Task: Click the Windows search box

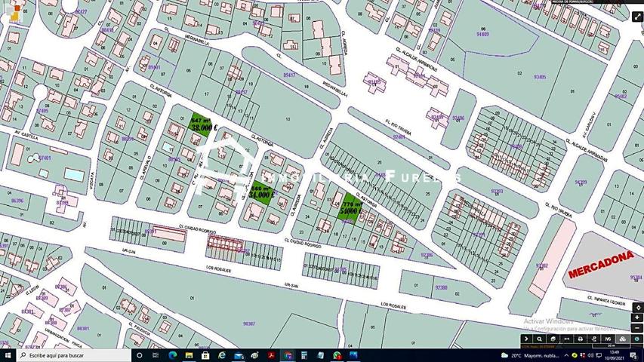Action: coord(74,355)
